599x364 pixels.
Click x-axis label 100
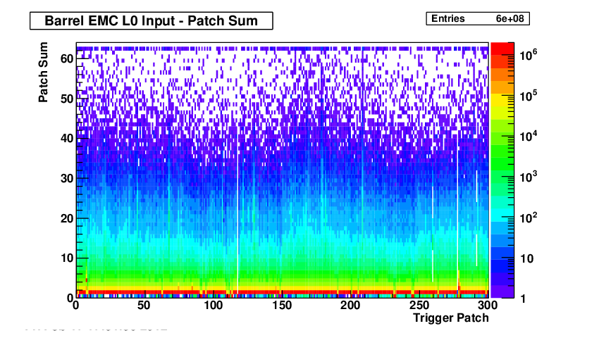pyautogui.click(x=213, y=306)
